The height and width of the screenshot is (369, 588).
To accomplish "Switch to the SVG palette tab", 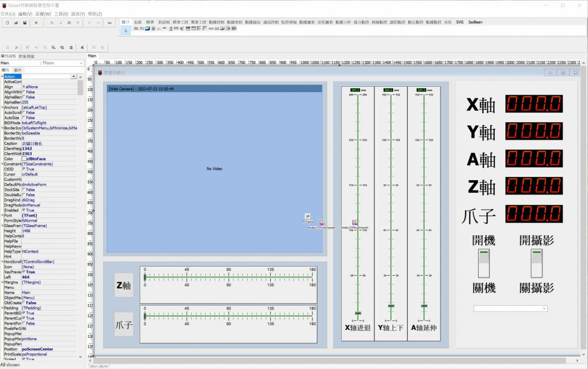I will point(460,22).
